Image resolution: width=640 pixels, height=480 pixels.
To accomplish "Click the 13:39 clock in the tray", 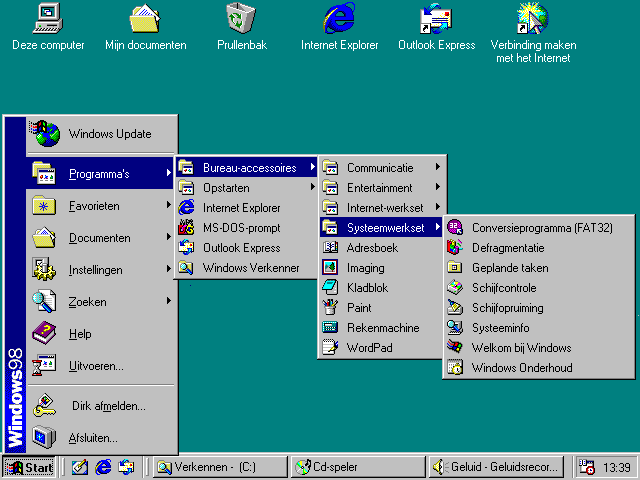I will point(617,467).
